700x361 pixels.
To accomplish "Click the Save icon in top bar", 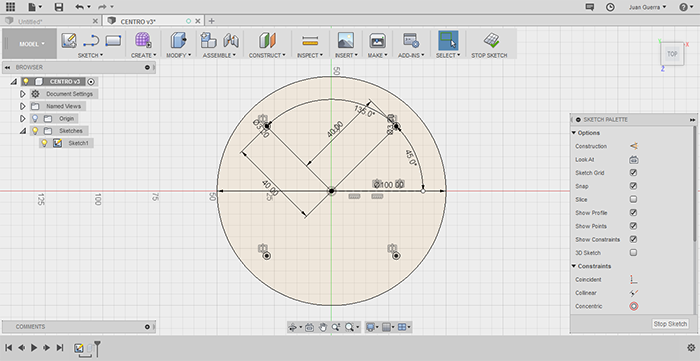I will tap(58, 7).
